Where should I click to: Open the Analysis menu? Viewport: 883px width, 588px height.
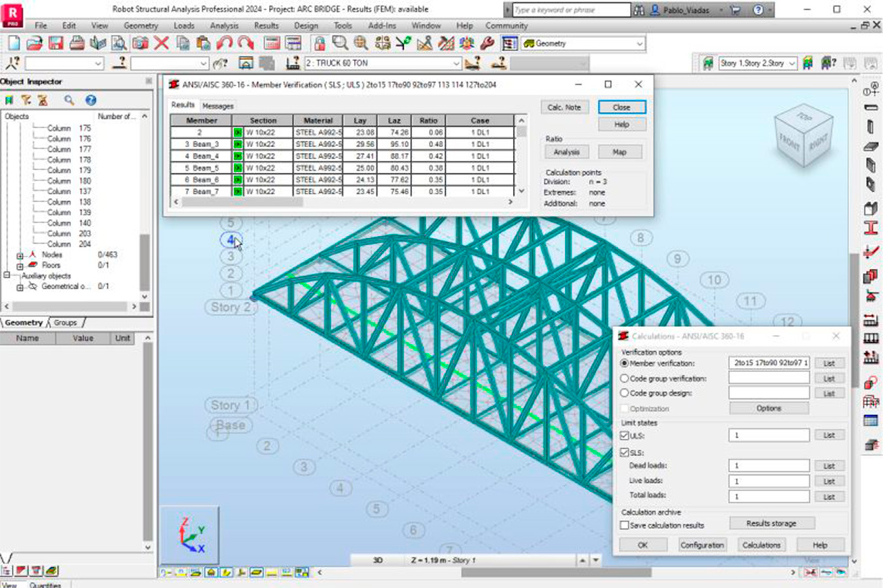[x=224, y=26]
